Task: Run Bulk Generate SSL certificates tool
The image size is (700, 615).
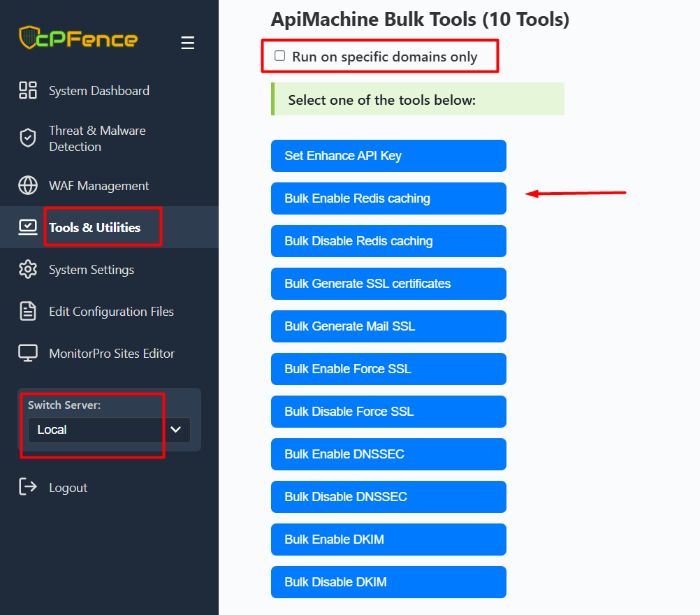Action: 388,284
